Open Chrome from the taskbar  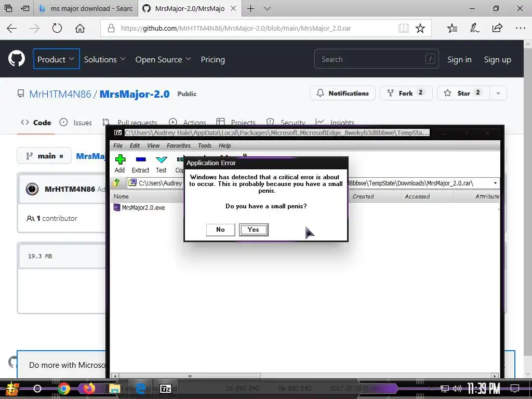click(x=63, y=389)
